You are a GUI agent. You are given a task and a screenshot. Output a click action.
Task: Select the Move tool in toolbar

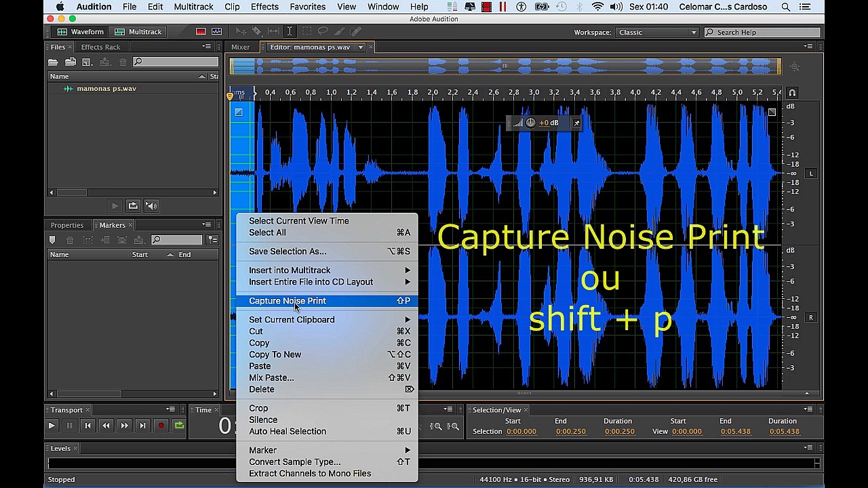click(x=241, y=32)
